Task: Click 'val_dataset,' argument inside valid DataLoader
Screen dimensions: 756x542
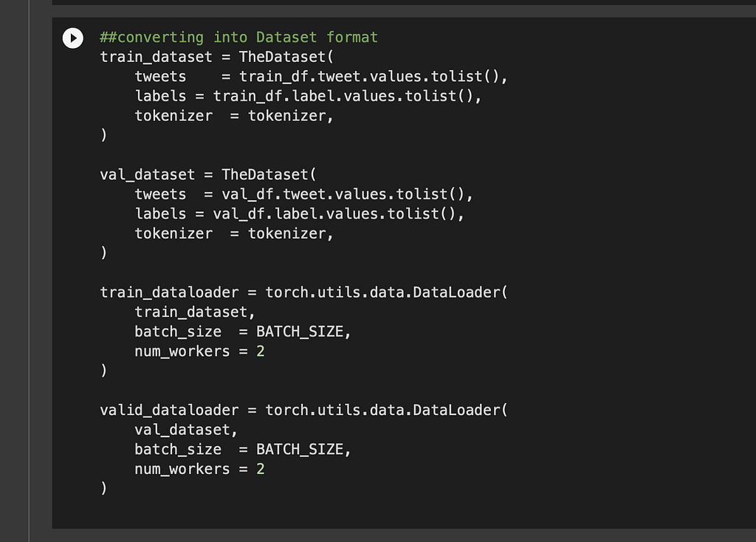Action: pyautogui.click(x=186, y=430)
